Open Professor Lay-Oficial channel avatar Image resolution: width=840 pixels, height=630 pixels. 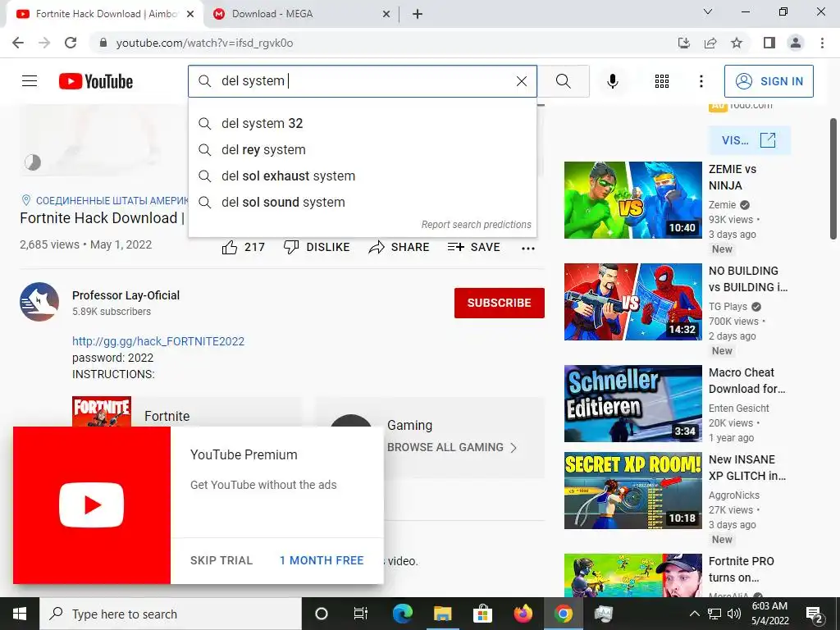coord(39,302)
